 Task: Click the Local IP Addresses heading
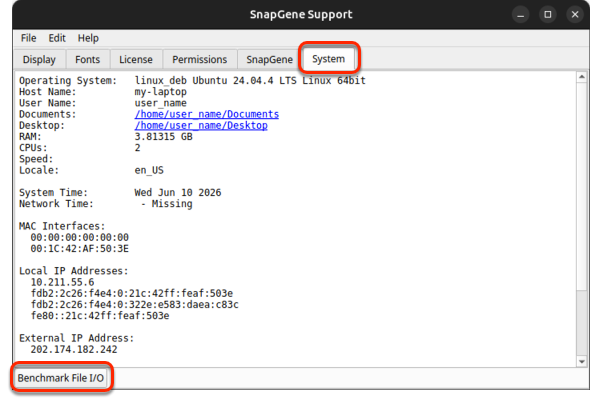pos(74,271)
